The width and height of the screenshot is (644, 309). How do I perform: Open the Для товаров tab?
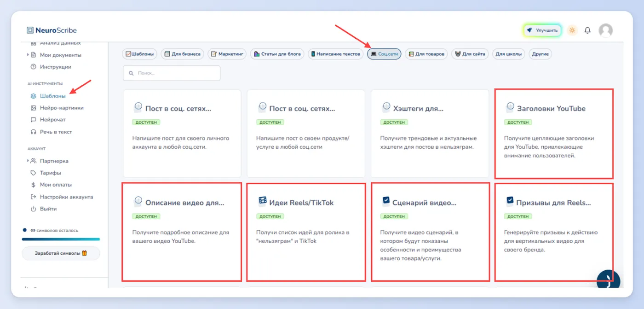426,54
